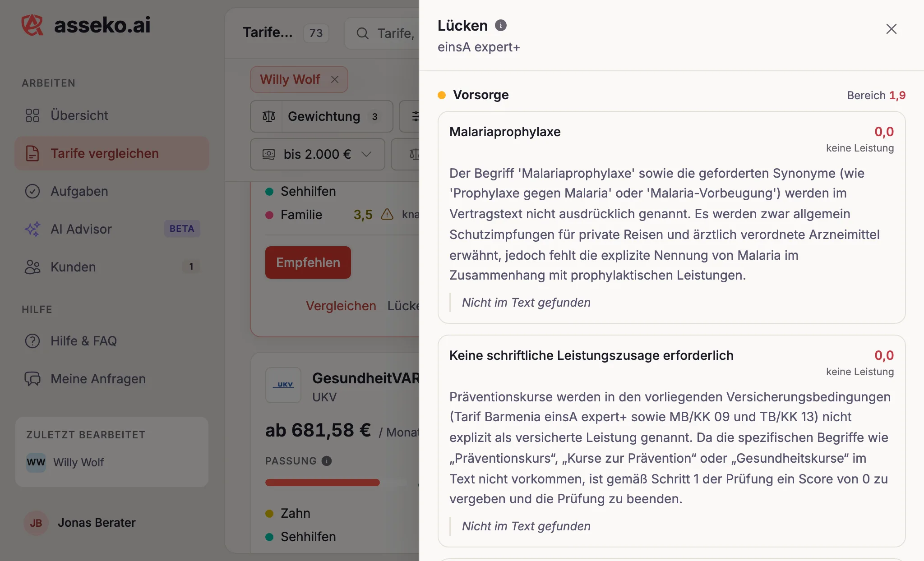Click the 73 tariff count badge
Image resolution: width=924 pixels, height=561 pixels.
(x=316, y=33)
